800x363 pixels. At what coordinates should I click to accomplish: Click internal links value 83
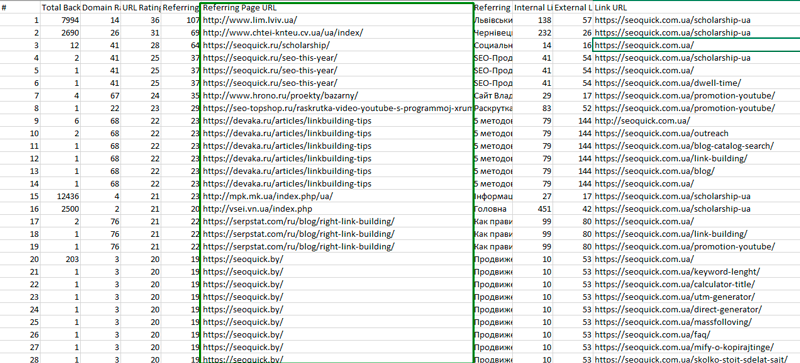point(533,108)
